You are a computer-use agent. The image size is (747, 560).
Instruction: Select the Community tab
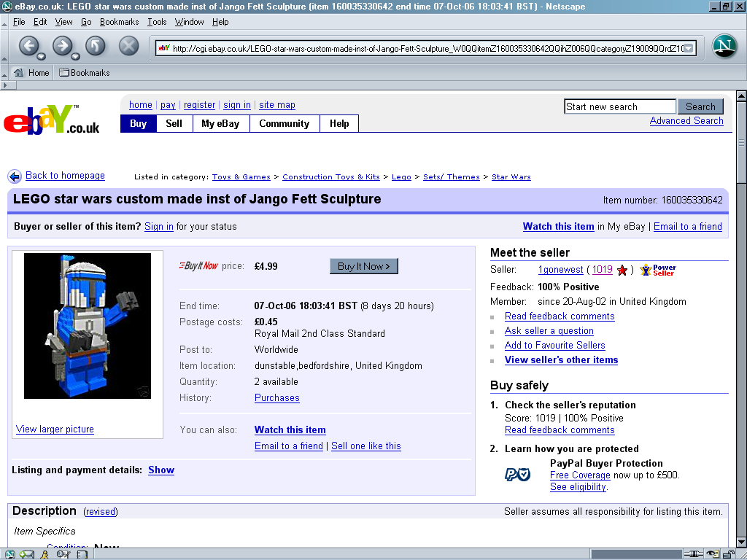[285, 123]
